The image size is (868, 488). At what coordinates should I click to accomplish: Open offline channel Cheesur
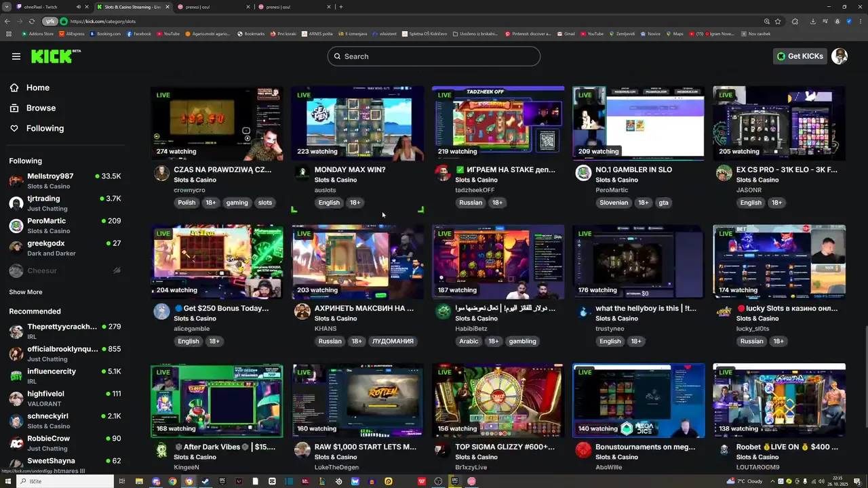click(65, 270)
